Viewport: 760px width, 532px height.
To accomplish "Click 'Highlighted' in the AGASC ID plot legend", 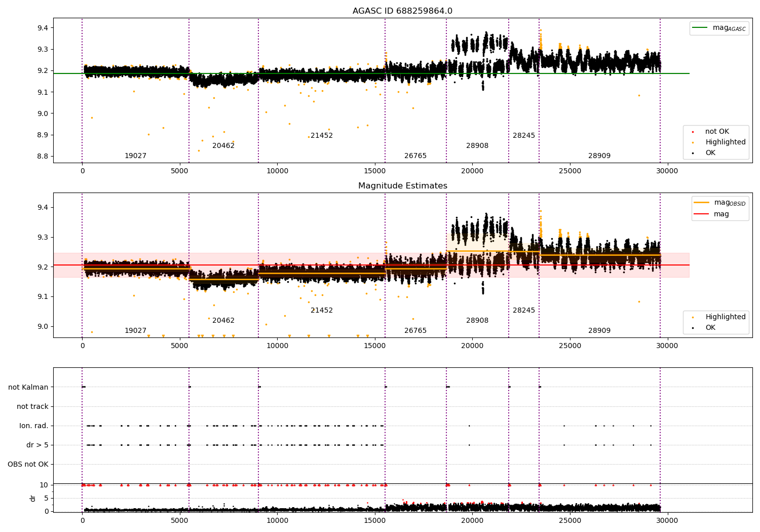I will click(x=726, y=142).
